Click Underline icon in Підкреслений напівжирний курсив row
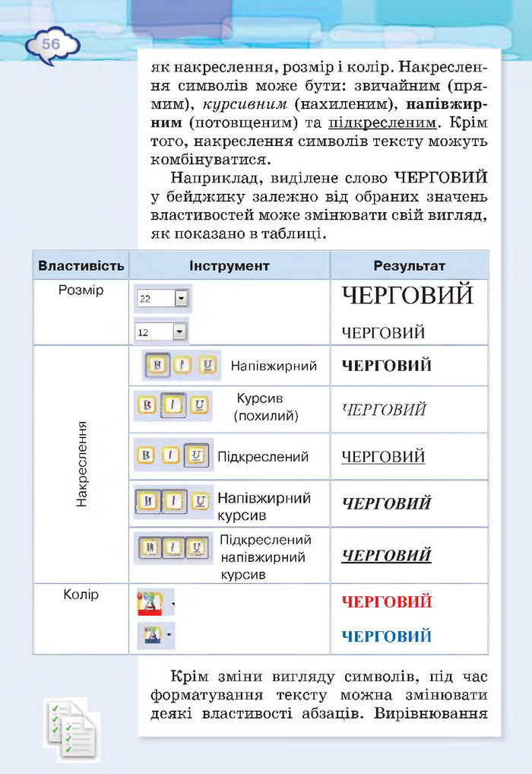The width and height of the screenshot is (532, 774). pyautogui.click(x=196, y=547)
